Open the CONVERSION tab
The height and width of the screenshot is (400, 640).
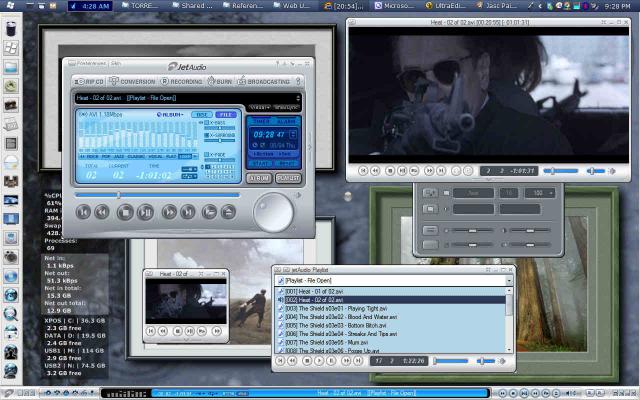[x=132, y=82]
